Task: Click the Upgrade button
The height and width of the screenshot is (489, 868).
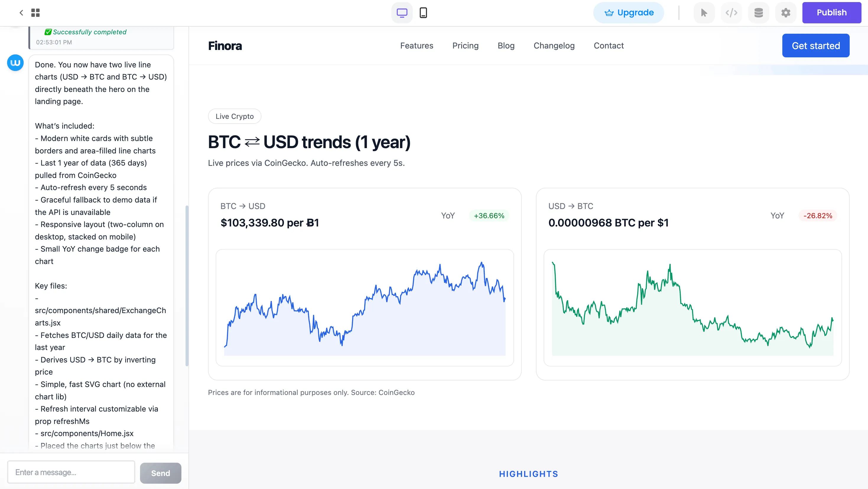Action: [x=628, y=12]
